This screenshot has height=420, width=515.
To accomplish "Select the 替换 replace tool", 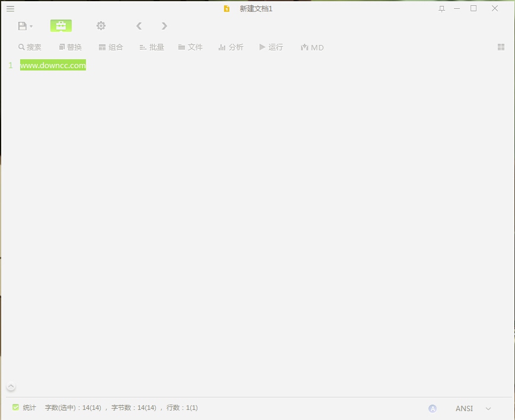I will [x=71, y=47].
